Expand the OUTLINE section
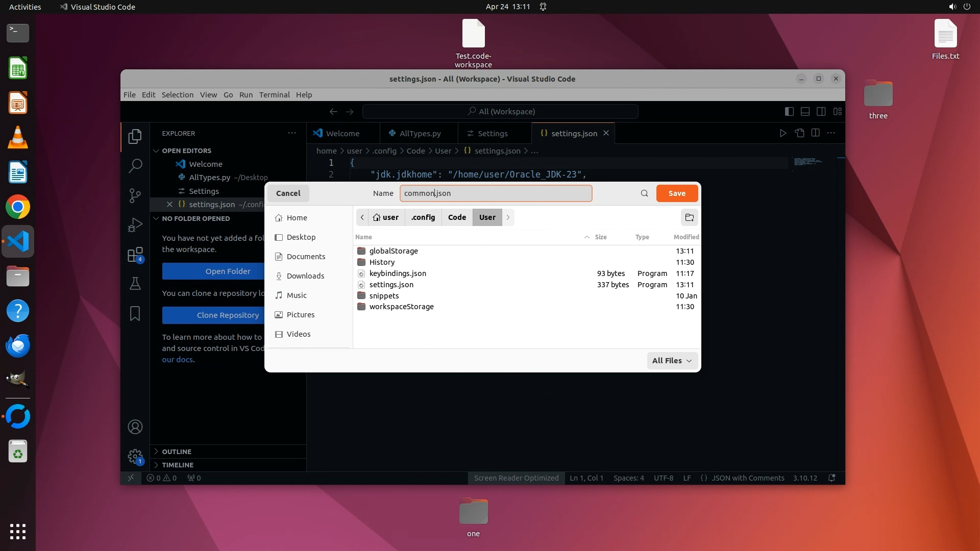980x551 pixels. click(x=177, y=452)
